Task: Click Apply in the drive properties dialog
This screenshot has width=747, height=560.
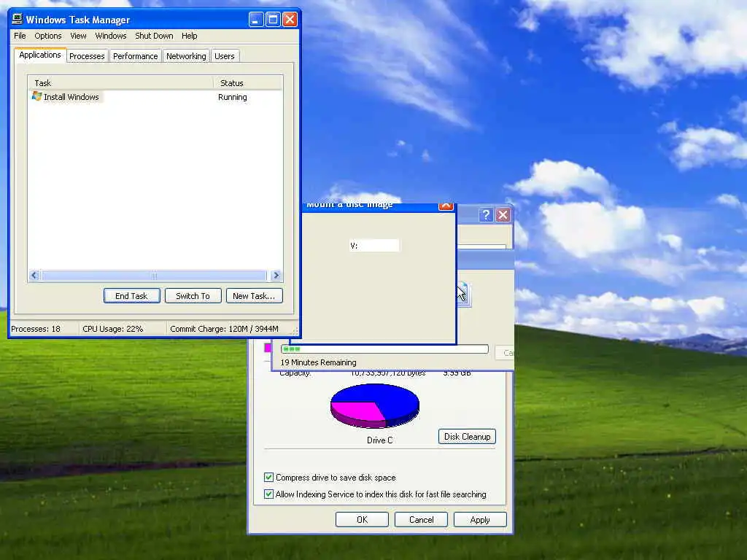Action: coord(480,519)
